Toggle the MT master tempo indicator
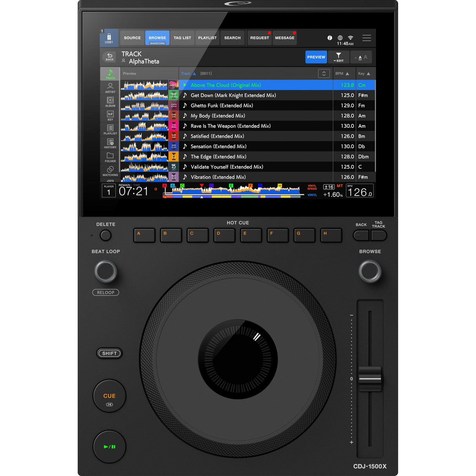This screenshot has height=476, width=476. (340, 186)
